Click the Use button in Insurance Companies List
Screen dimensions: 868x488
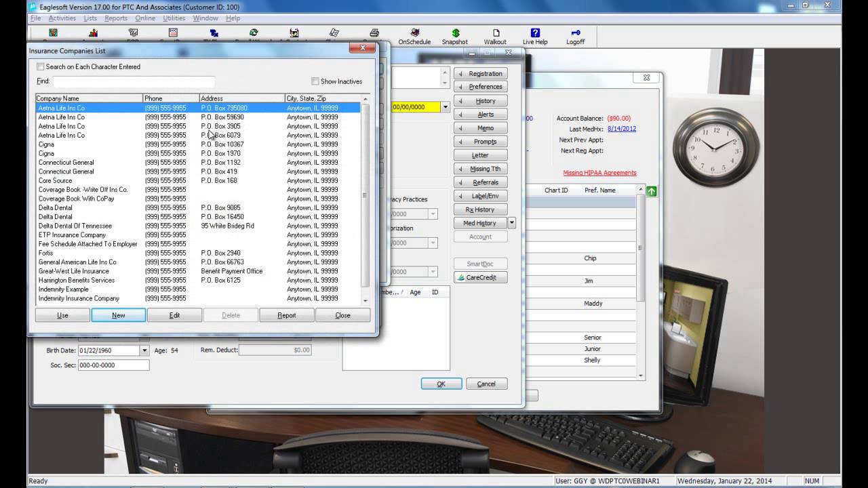tap(62, 315)
